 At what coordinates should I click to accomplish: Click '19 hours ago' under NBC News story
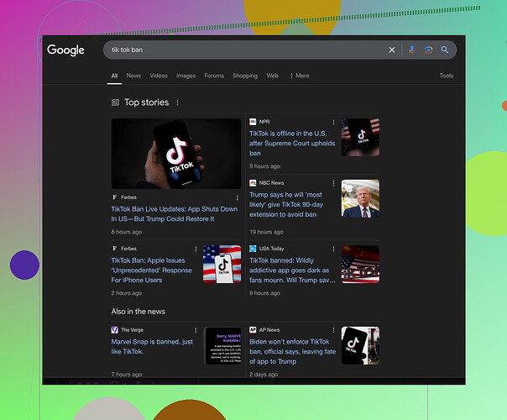pos(266,232)
